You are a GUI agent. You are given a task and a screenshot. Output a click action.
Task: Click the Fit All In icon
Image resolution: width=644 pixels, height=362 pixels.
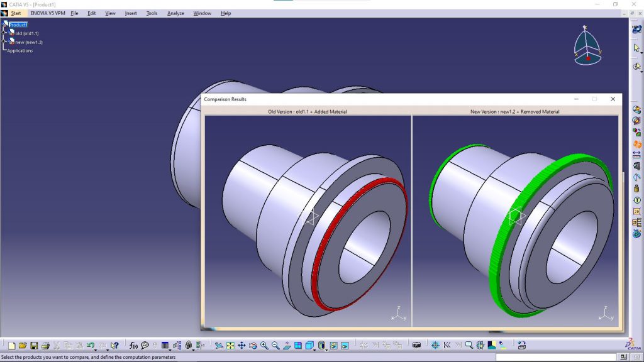(x=230, y=346)
